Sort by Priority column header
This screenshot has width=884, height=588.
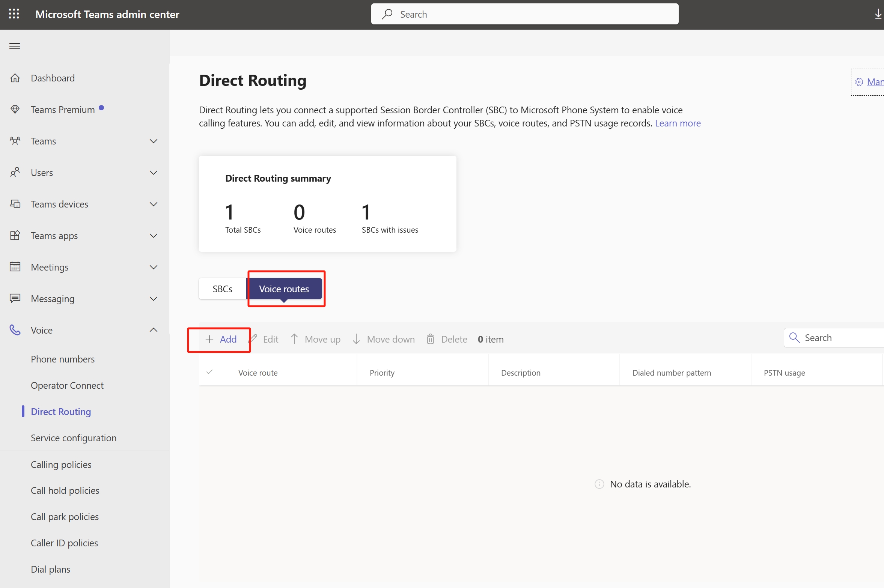click(x=382, y=373)
